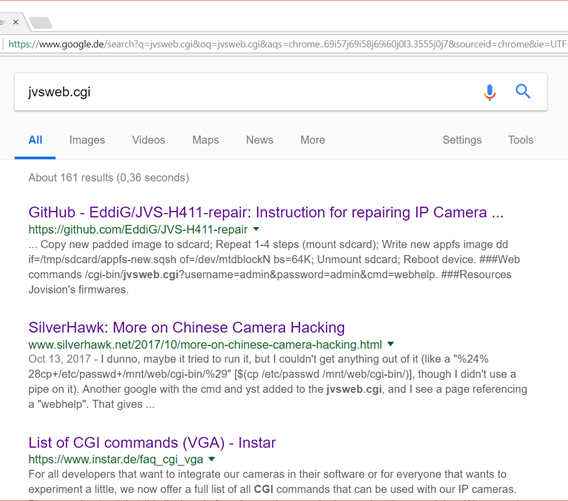Select the News results tab
568x501 pixels.
tap(259, 140)
